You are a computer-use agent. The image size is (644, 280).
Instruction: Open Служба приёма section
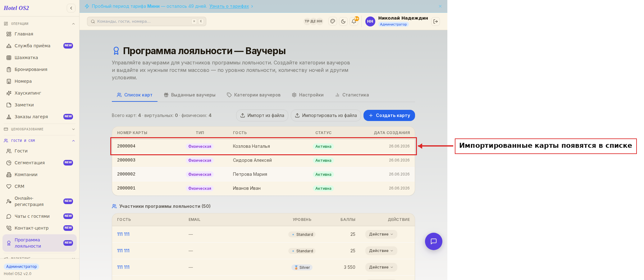click(39, 46)
